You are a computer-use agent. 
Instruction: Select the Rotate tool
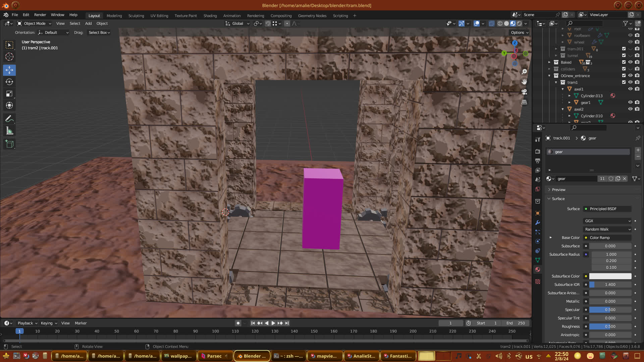point(9,82)
